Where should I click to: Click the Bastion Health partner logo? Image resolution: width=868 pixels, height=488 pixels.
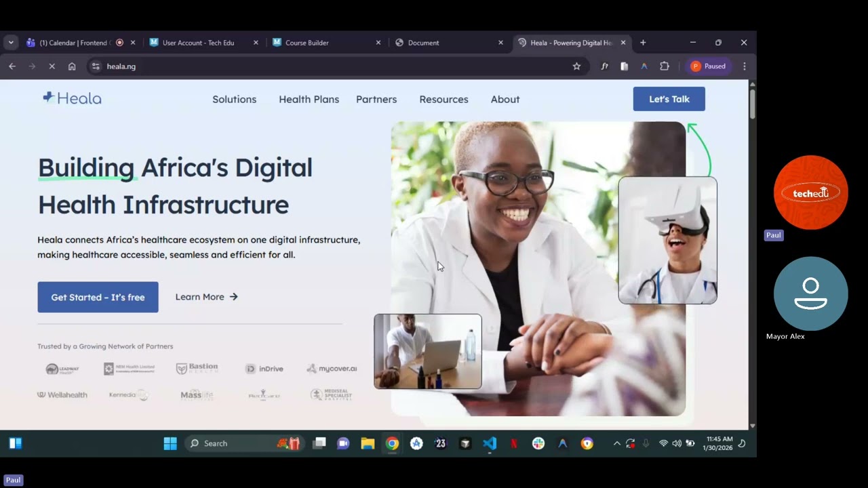197,369
